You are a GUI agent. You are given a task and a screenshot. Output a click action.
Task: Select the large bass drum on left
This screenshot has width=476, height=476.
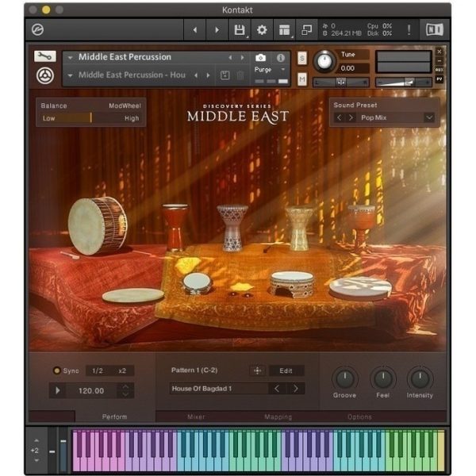[98, 226]
